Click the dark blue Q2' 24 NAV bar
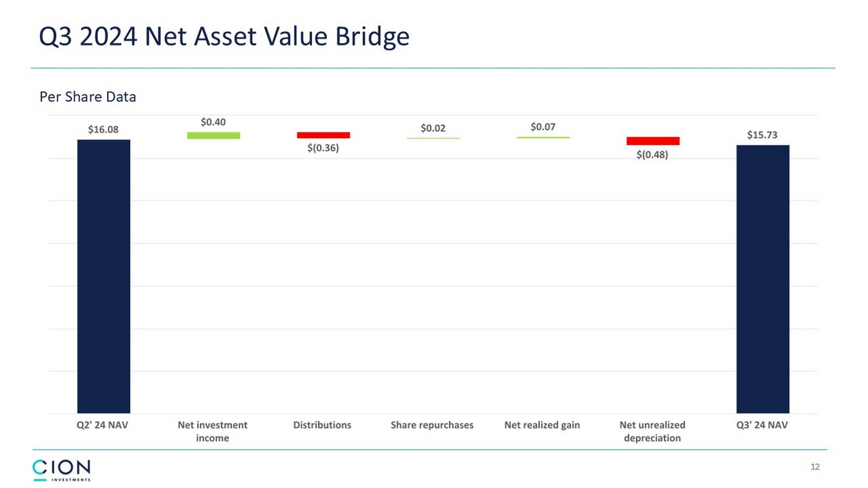This screenshot has height=488, width=868. (104, 276)
